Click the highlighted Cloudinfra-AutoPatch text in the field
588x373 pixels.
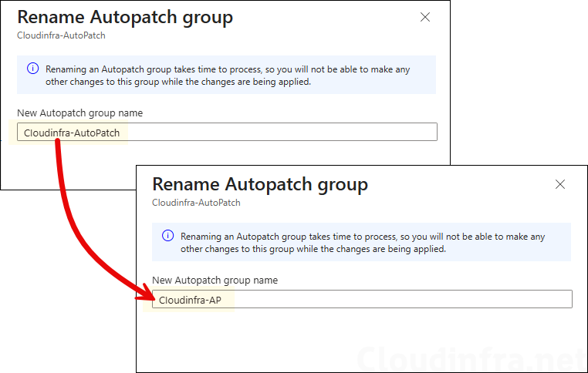[x=72, y=133]
